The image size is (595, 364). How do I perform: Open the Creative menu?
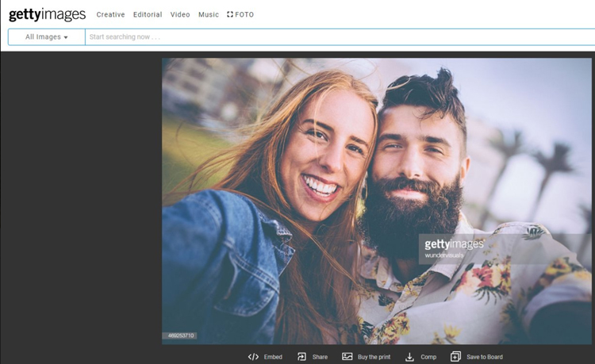pyautogui.click(x=110, y=14)
